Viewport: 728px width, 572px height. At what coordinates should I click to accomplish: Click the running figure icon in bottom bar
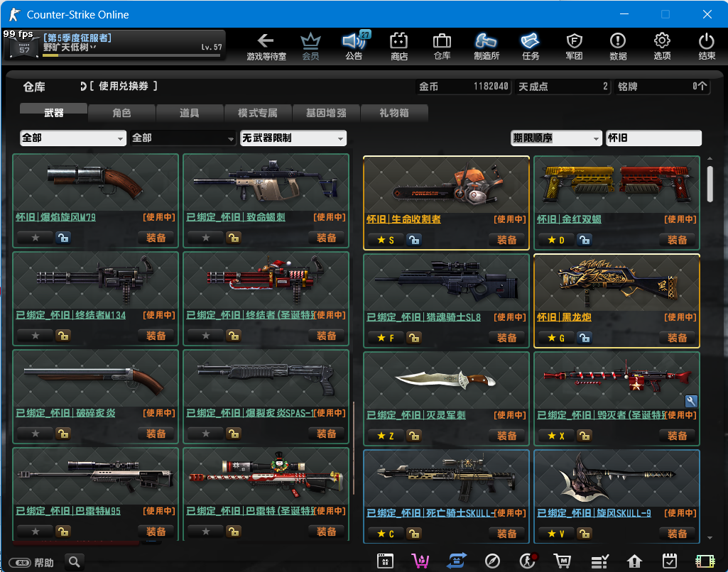(528, 561)
